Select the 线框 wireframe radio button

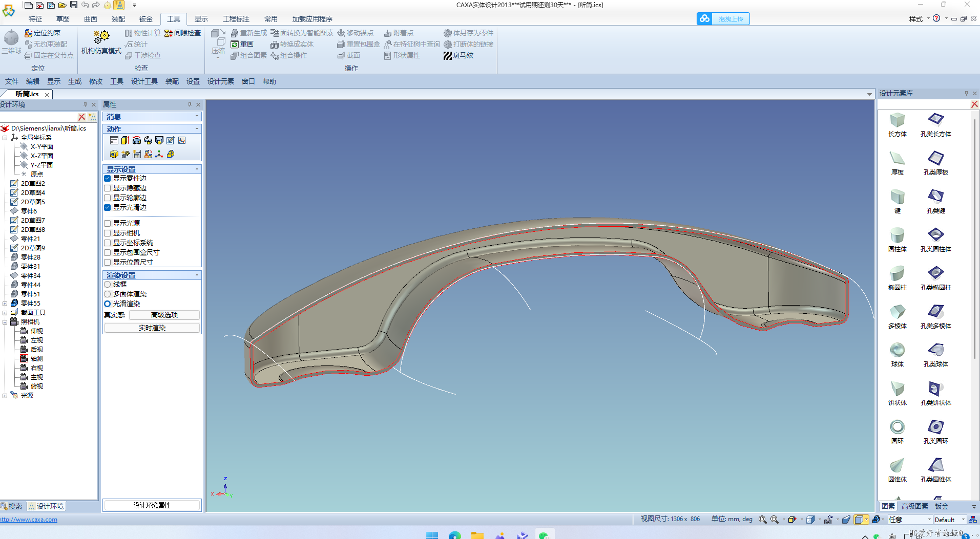(x=108, y=285)
